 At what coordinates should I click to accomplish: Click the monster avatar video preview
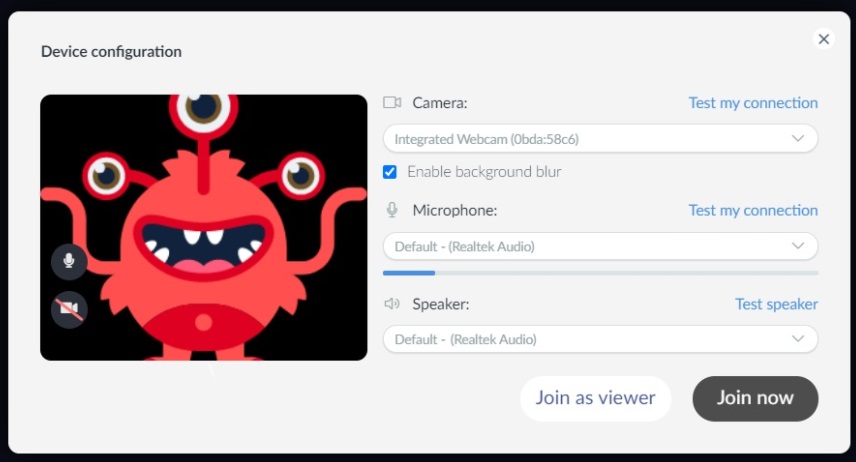point(204,227)
